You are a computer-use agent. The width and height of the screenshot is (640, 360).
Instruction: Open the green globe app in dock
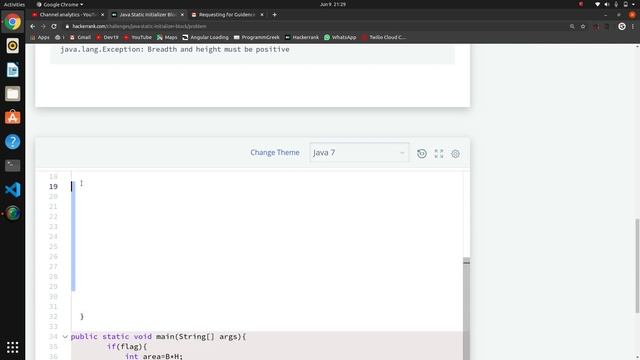pos(13,213)
